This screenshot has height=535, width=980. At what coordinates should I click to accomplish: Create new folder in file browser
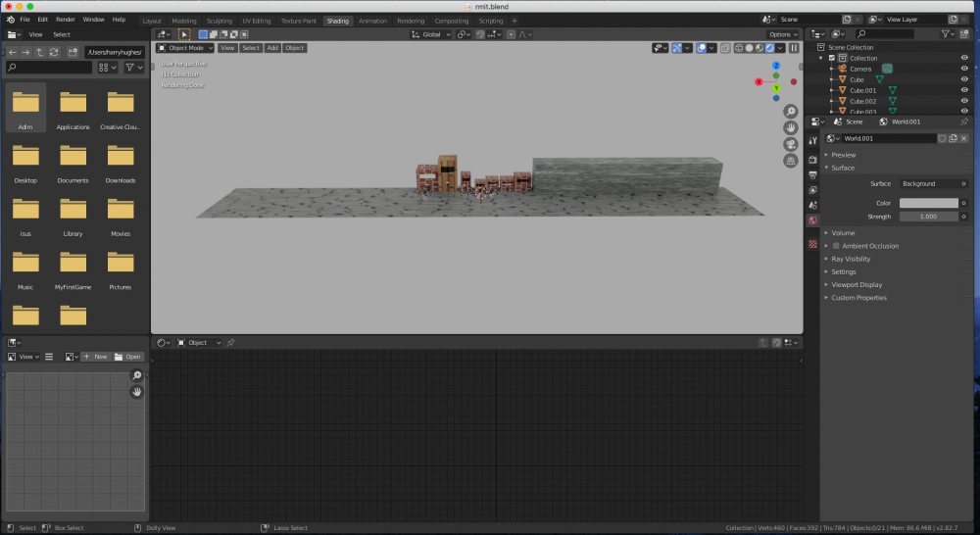coord(73,52)
